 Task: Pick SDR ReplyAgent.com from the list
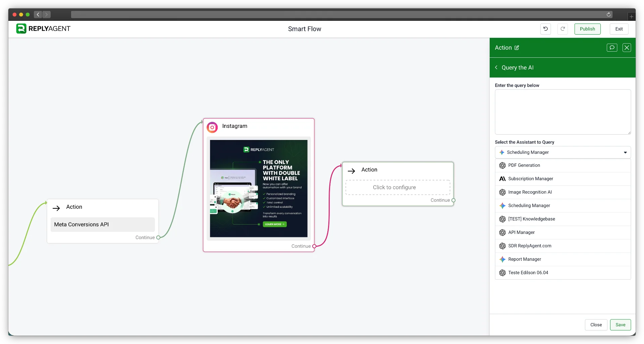click(563, 246)
